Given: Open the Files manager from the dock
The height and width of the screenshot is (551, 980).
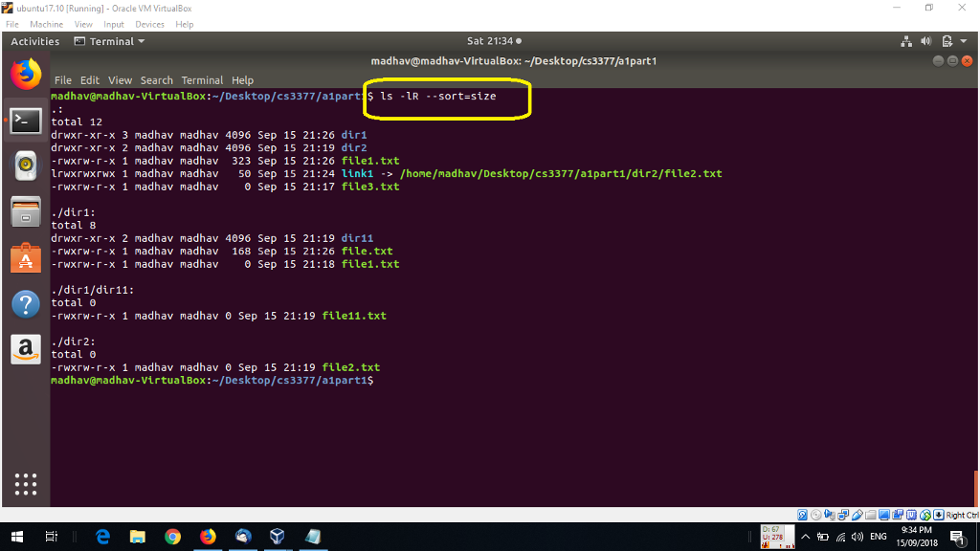Looking at the screenshot, I should [25, 212].
